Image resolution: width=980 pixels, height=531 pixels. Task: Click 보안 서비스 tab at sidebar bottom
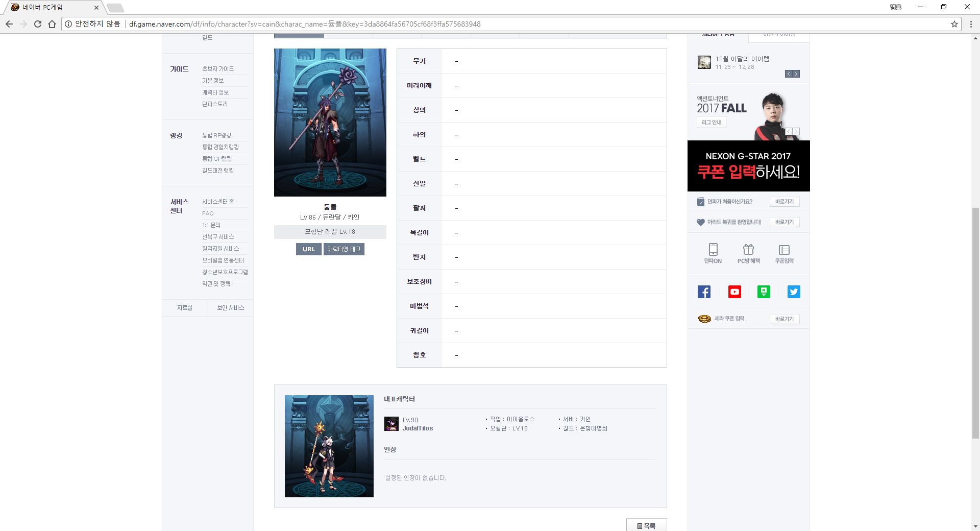[231, 308]
